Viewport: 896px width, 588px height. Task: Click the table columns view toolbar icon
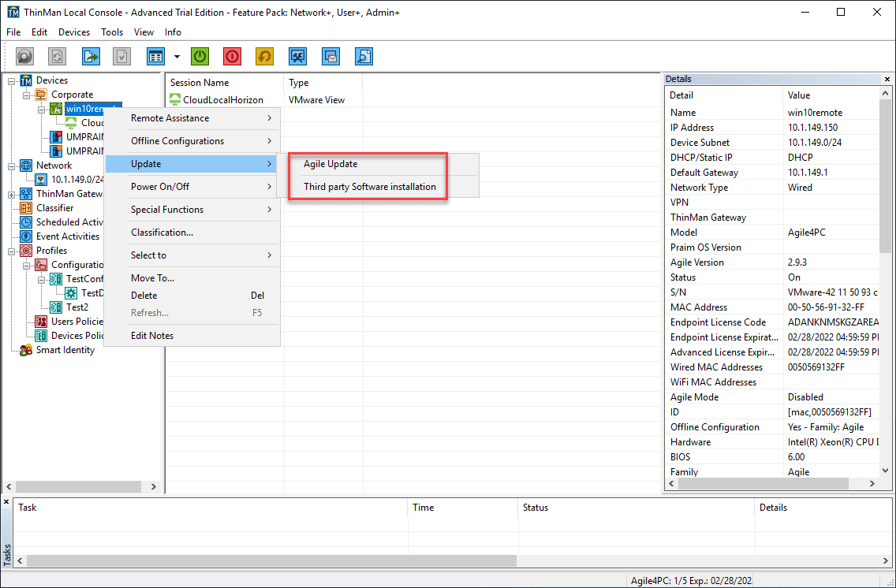pos(156,56)
